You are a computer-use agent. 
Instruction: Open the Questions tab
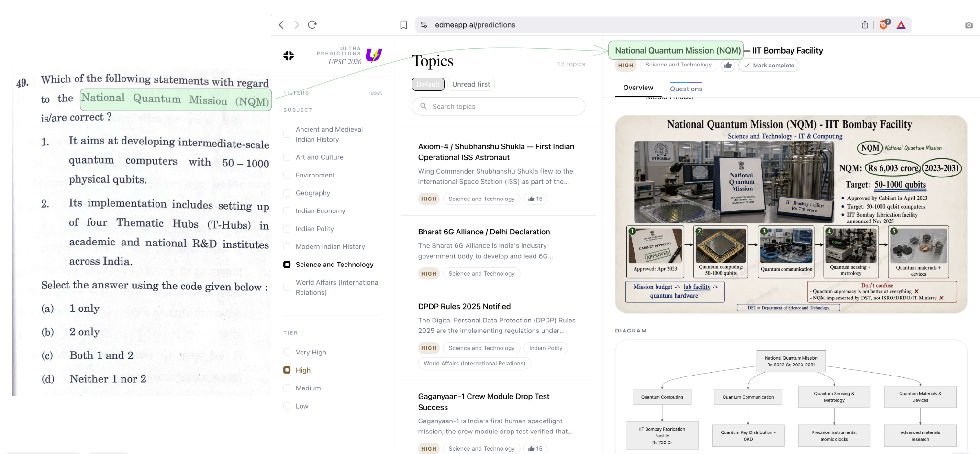pyautogui.click(x=686, y=89)
